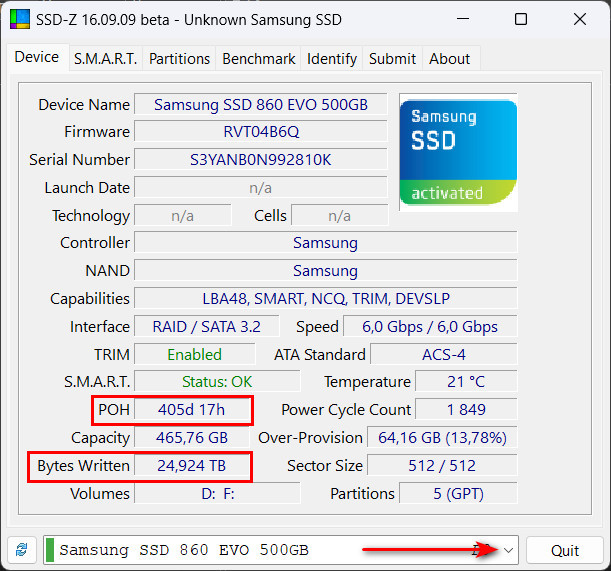The height and width of the screenshot is (571, 611).
Task: Click the Launch Date n/a field
Action: click(x=261, y=188)
